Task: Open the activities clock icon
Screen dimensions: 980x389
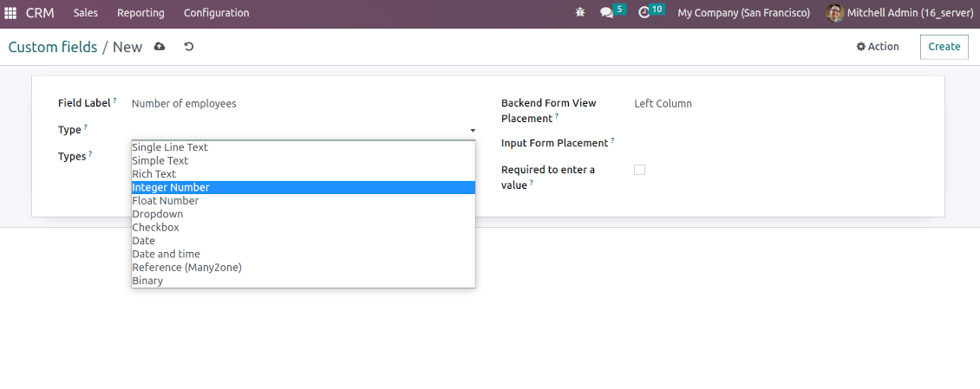Action: [644, 13]
